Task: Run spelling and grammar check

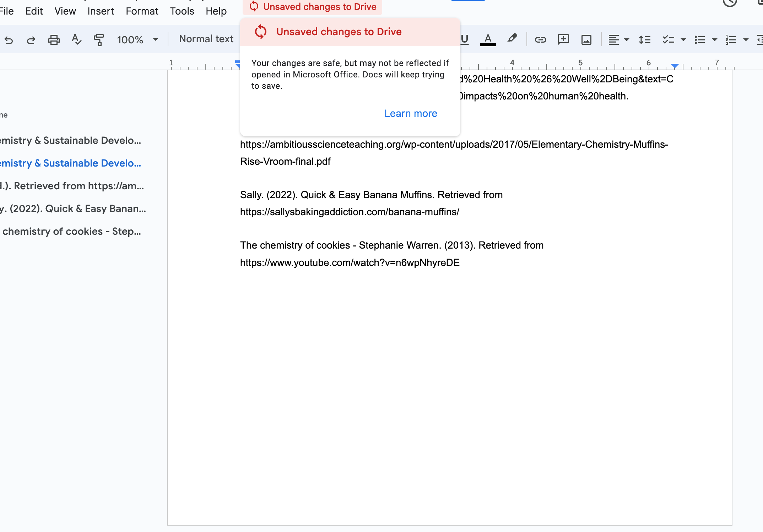Action: (x=76, y=39)
